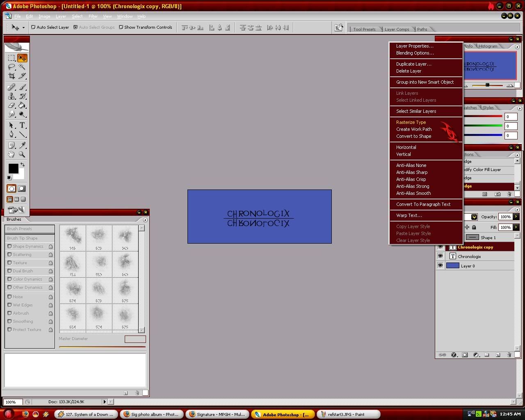Select the Smudge tool
This screenshot has height=420, width=525.
pos(11,114)
